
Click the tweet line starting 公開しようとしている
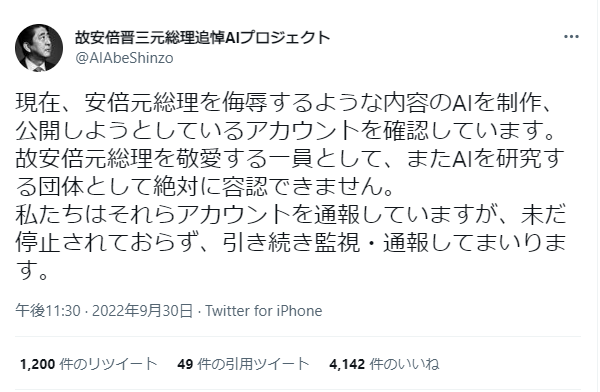pyautogui.click(x=286, y=131)
